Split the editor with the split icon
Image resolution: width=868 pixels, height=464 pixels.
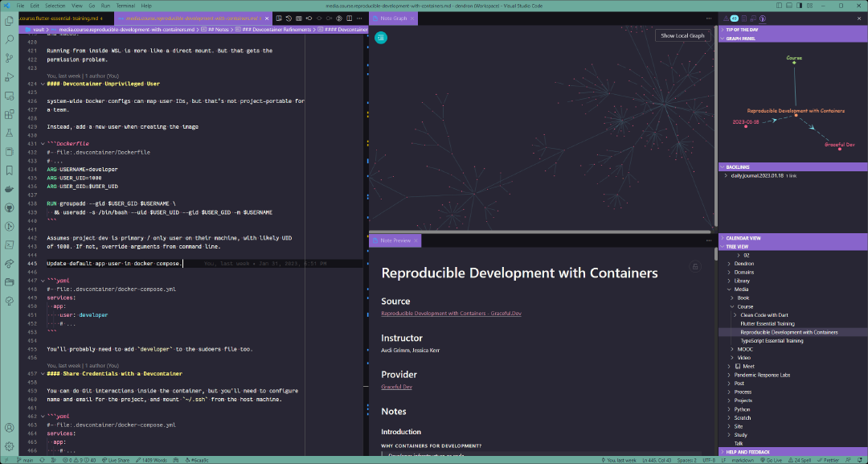point(349,18)
